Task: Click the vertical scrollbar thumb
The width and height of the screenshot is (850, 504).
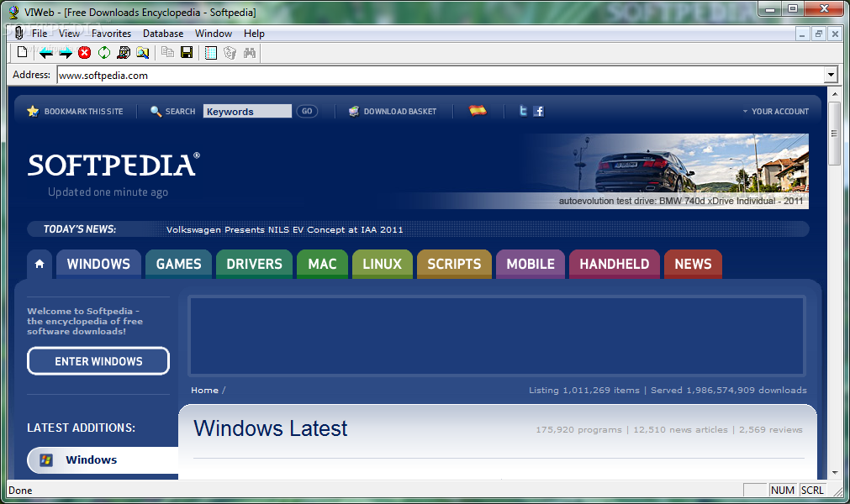Action: pos(834,134)
